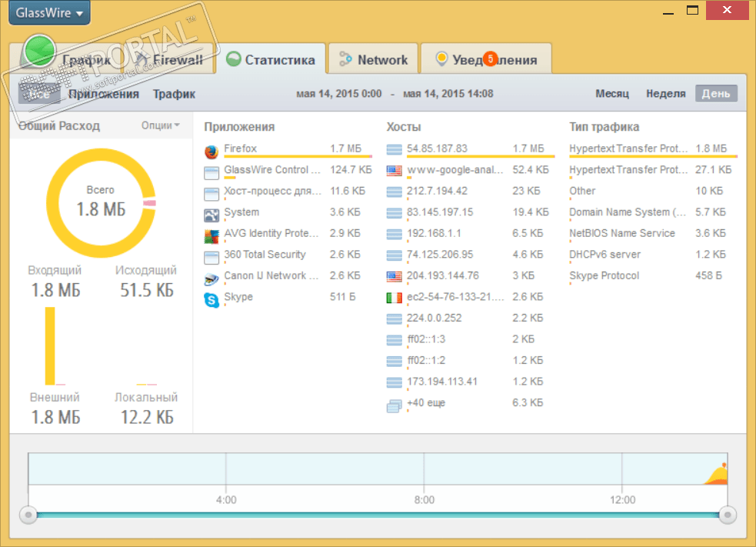The width and height of the screenshot is (756, 547).
Task: Switch to the Статистика tab
Action: pyautogui.click(x=271, y=60)
